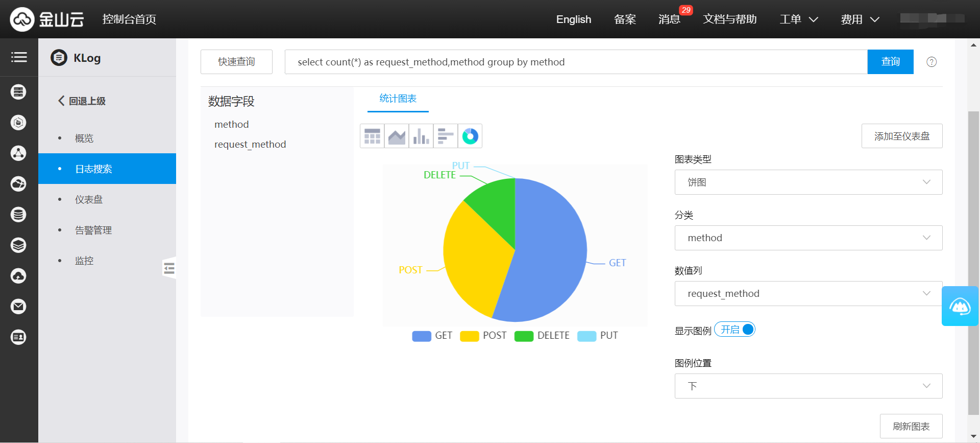This screenshot has width=980, height=443.
Task: Click the 添加至仪表盘 button
Action: coord(901,136)
